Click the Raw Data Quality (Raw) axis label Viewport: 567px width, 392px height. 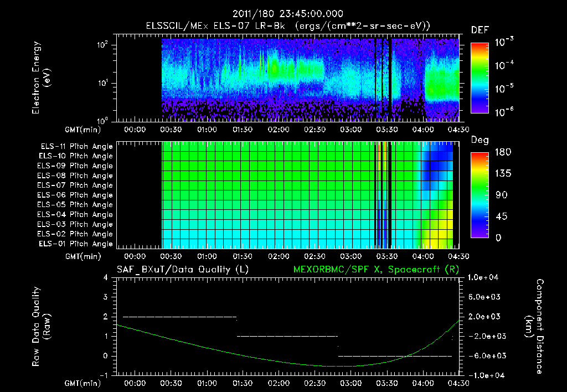(x=41, y=326)
